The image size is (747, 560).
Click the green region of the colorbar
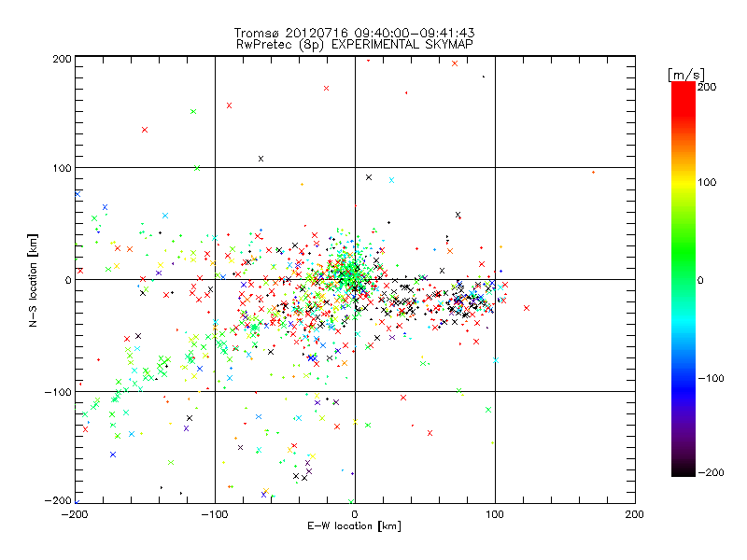tap(684, 250)
